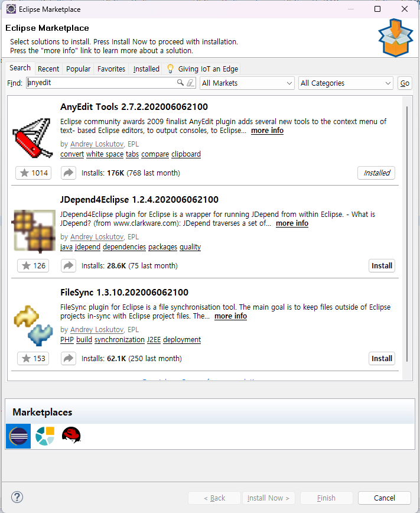Click the 'packages' tag
Viewport: 420px width, 513px height.
[x=162, y=247]
